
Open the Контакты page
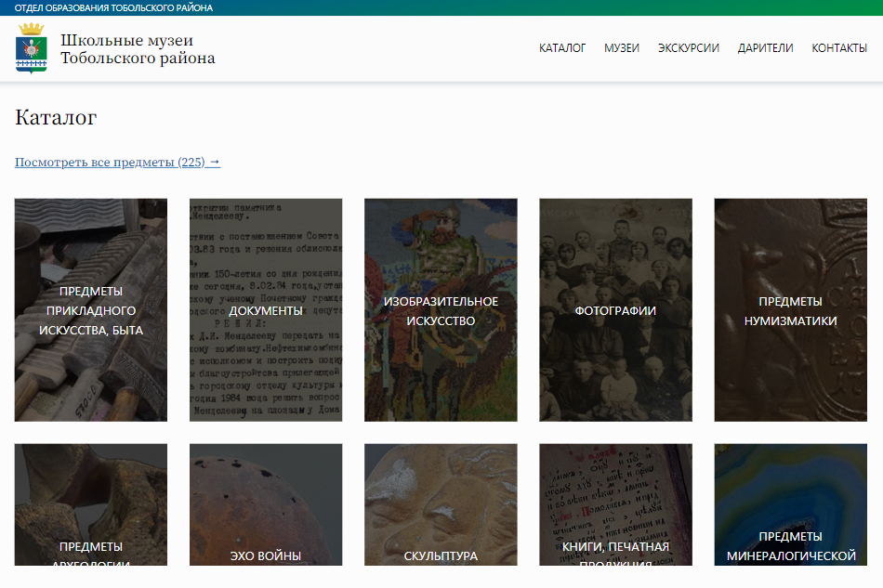point(839,48)
